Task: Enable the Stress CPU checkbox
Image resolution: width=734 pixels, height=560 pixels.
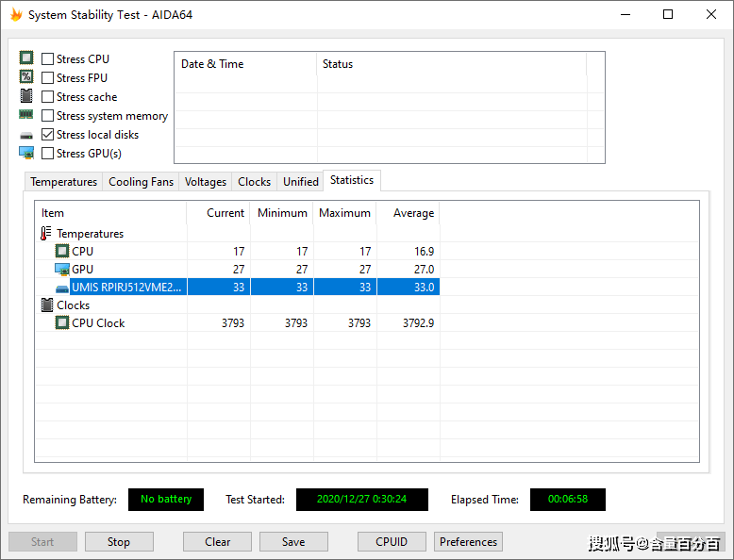Action: (47, 59)
